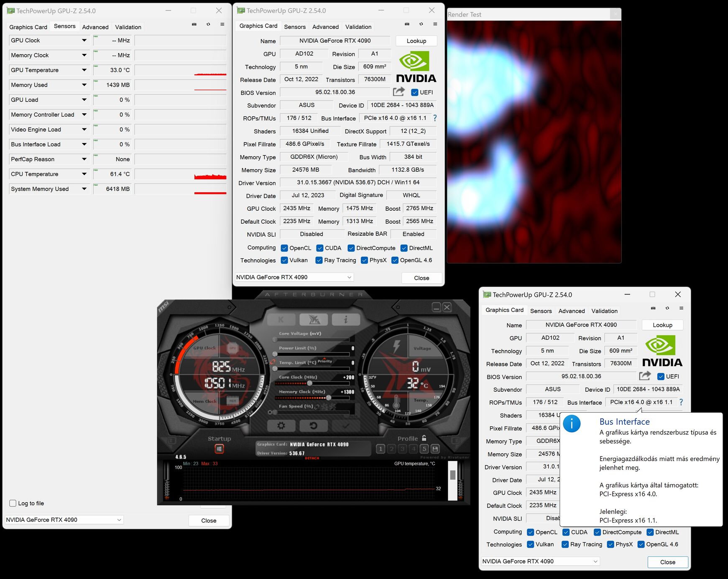Click the refresh icon in the Sensors window
728x579 pixels.
208,24
